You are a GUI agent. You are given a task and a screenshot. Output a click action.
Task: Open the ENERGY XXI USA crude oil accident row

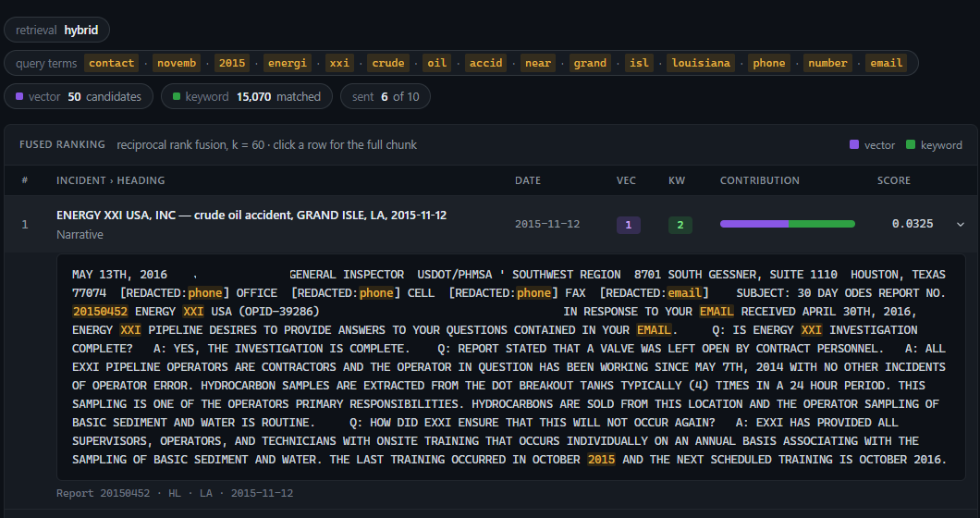coord(491,224)
